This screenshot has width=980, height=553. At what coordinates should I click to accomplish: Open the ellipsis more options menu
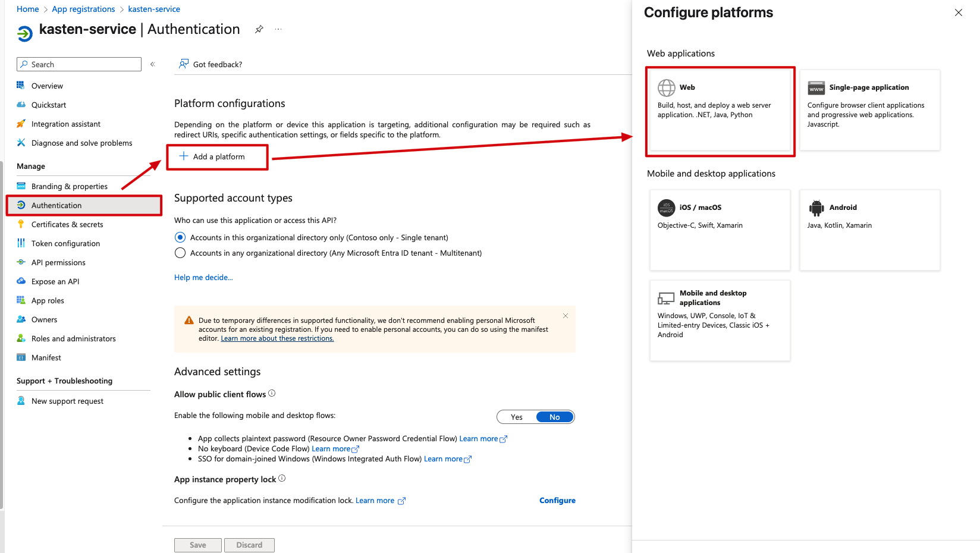click(x=278, y=29)
